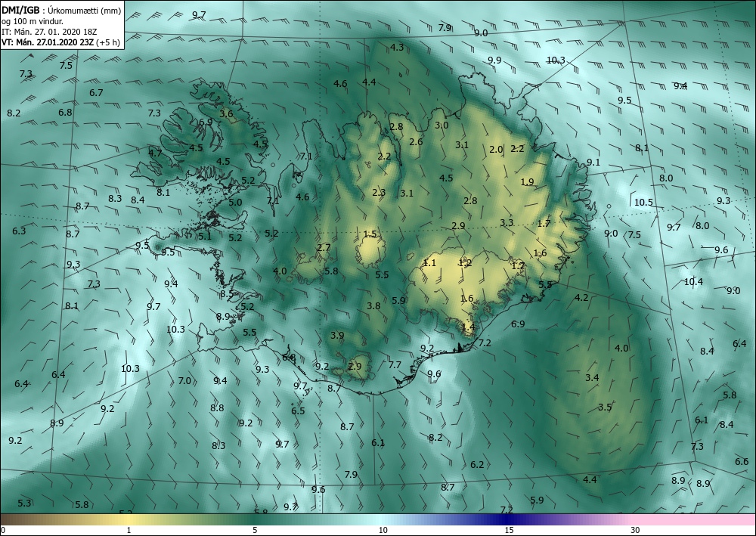Screen dimensions: 756x536
Task: Click the map value '1.2'
Action: (x=465, y=262)
